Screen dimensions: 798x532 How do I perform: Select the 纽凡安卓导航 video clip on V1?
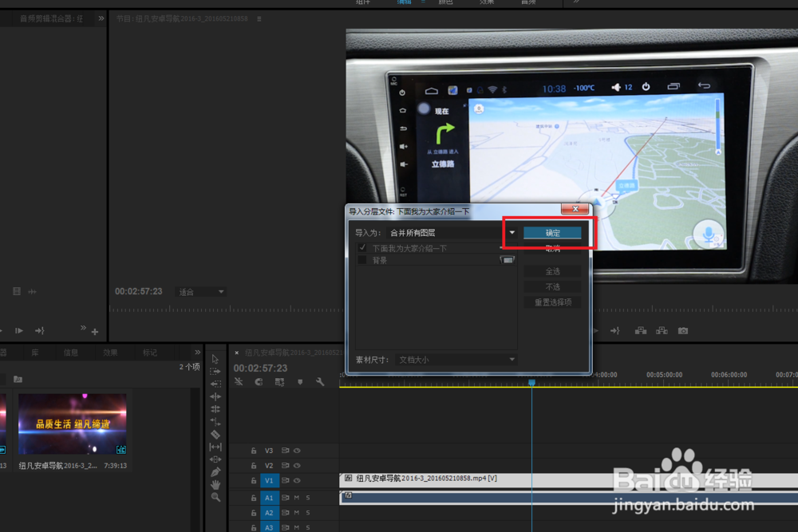568,480
